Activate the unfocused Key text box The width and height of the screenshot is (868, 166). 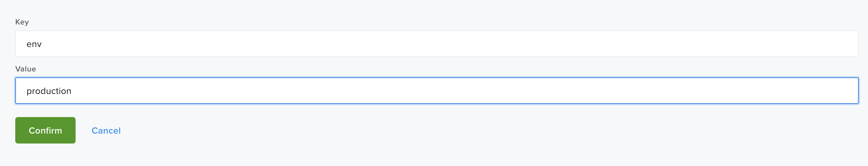click(436, 44)
